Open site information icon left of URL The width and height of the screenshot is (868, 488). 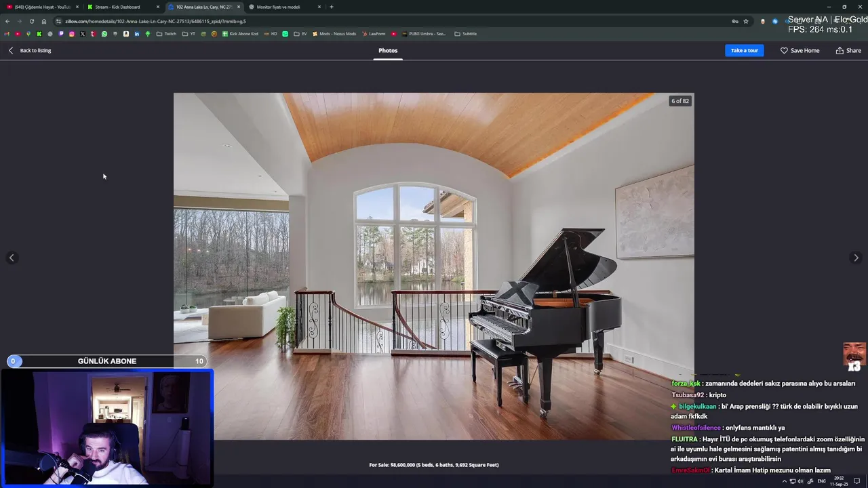59,21
